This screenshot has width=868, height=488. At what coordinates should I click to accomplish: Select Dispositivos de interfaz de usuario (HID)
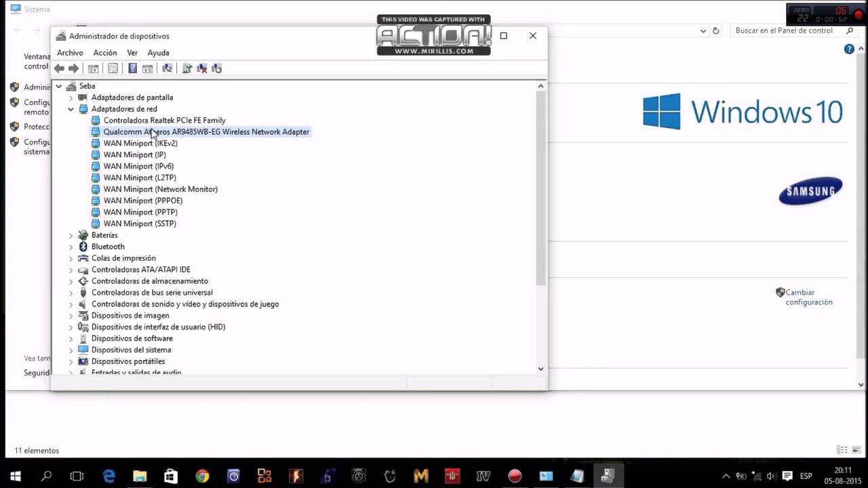(158, 327)
